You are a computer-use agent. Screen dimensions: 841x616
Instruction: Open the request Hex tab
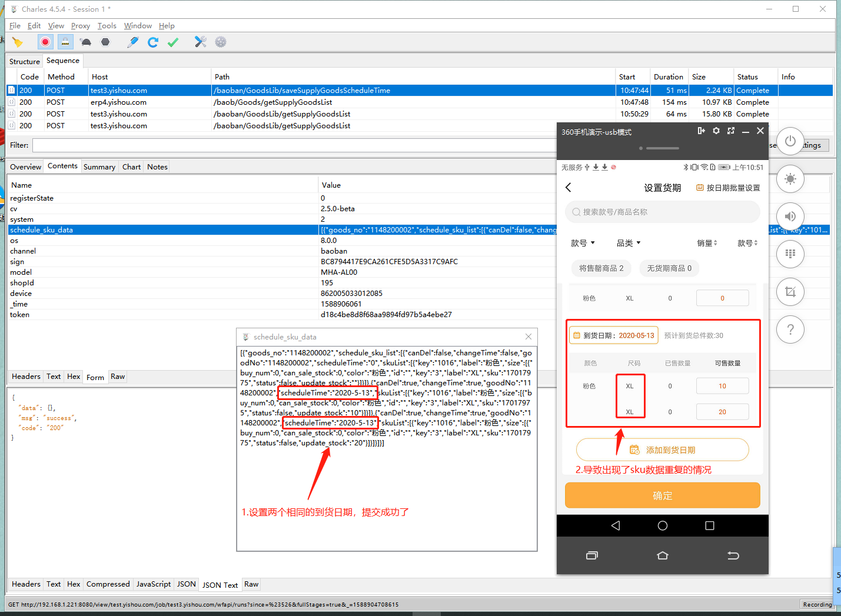click(x=74, y=377)
